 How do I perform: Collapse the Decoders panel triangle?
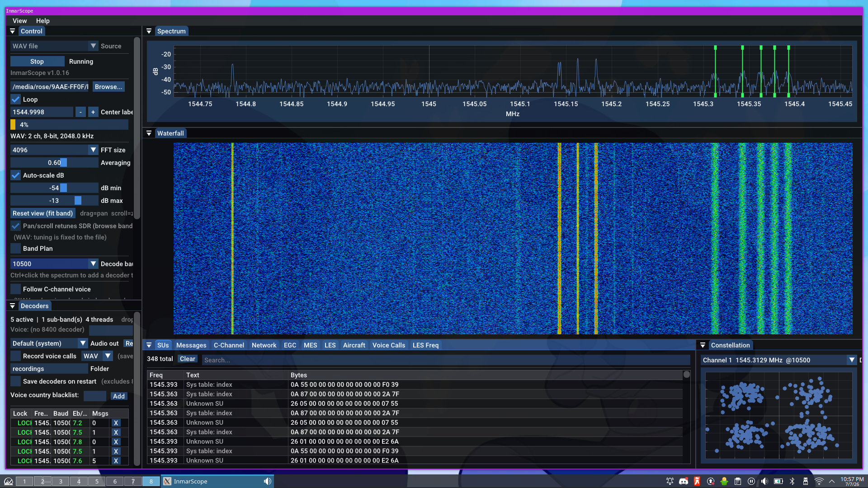(x=12, y=306)
